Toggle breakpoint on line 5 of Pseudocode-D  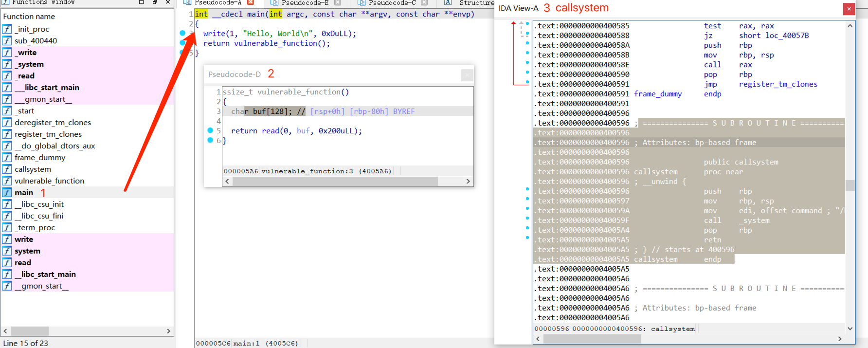(x=210, y=130)
